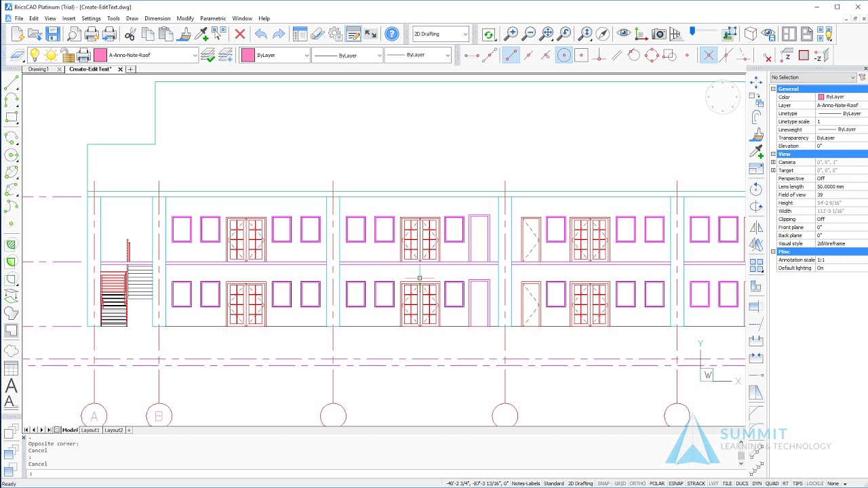Click the Array tool in the modify toolbar
868x488 pixels.
point(756,266)
